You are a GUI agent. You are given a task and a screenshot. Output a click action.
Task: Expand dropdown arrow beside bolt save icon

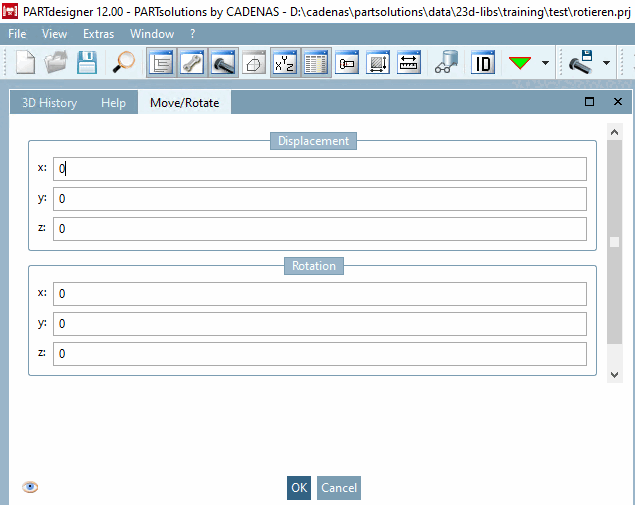tap(606, 63)
